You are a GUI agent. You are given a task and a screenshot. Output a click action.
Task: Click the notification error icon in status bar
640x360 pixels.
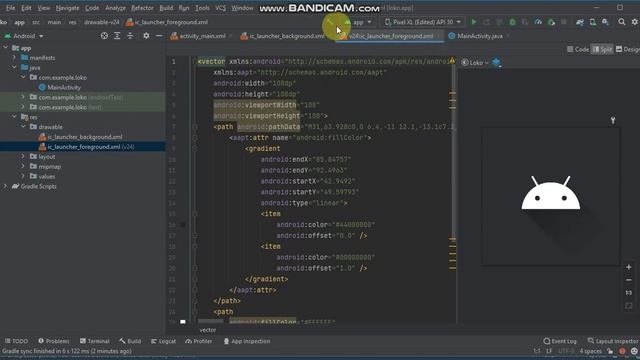point(622,351)
